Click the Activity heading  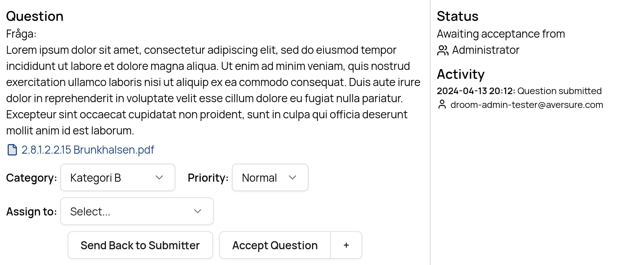(461, 74)
